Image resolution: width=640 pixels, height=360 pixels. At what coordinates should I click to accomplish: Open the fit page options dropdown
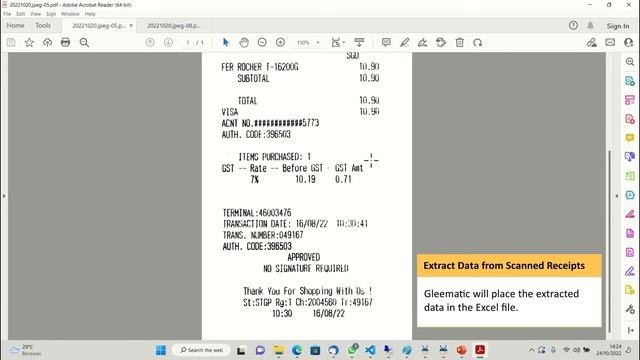click(338, 42)
